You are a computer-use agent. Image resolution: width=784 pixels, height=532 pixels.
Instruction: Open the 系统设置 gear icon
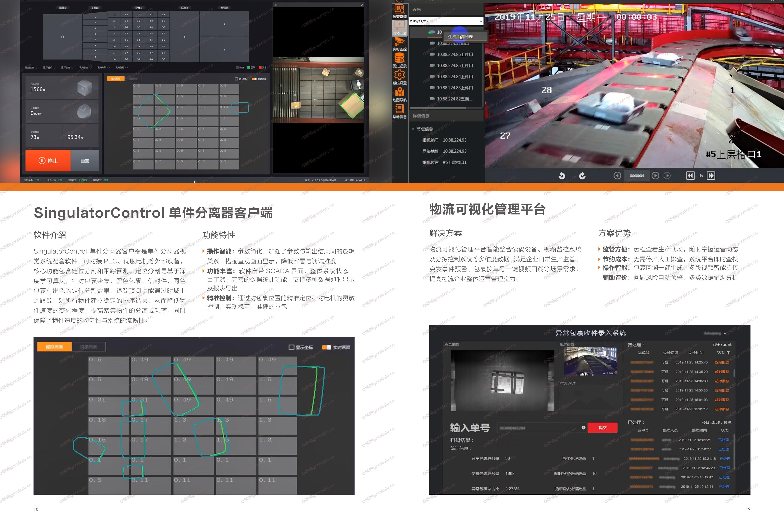pyautogui.click(x=399, y=75)
